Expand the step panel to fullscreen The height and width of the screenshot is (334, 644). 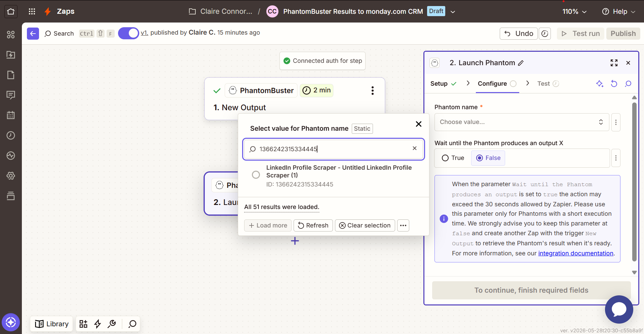[614, 63]
